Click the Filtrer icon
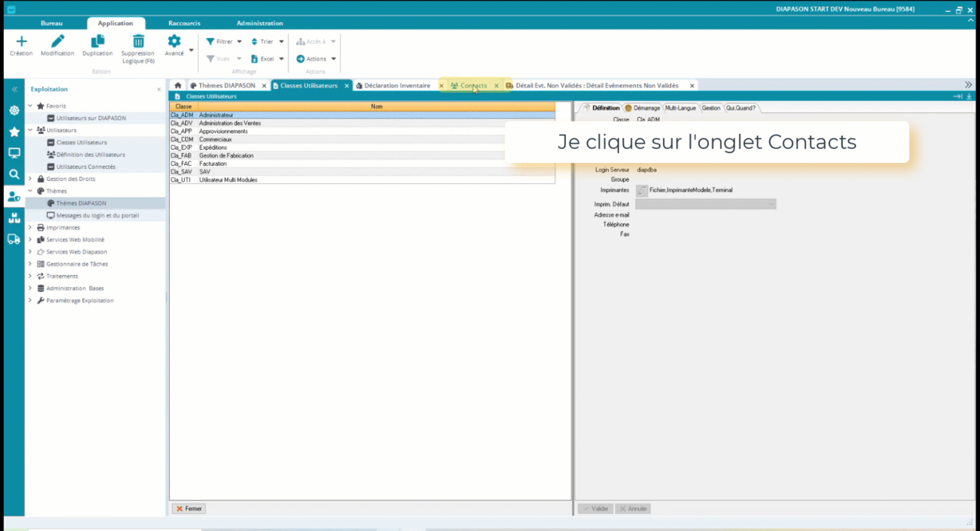This screenshot has width=980, height=531. point(210,41)
